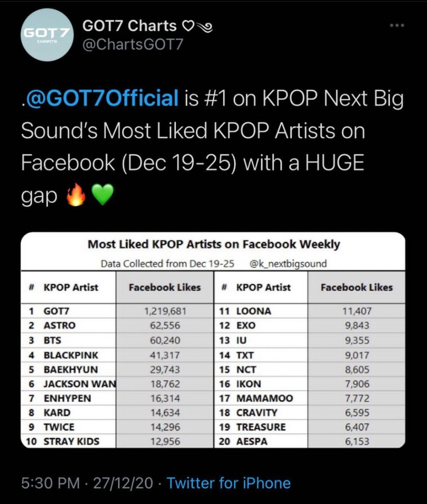
Task: Open the Twitter for iPhone source link
Action: coord(228,483)
